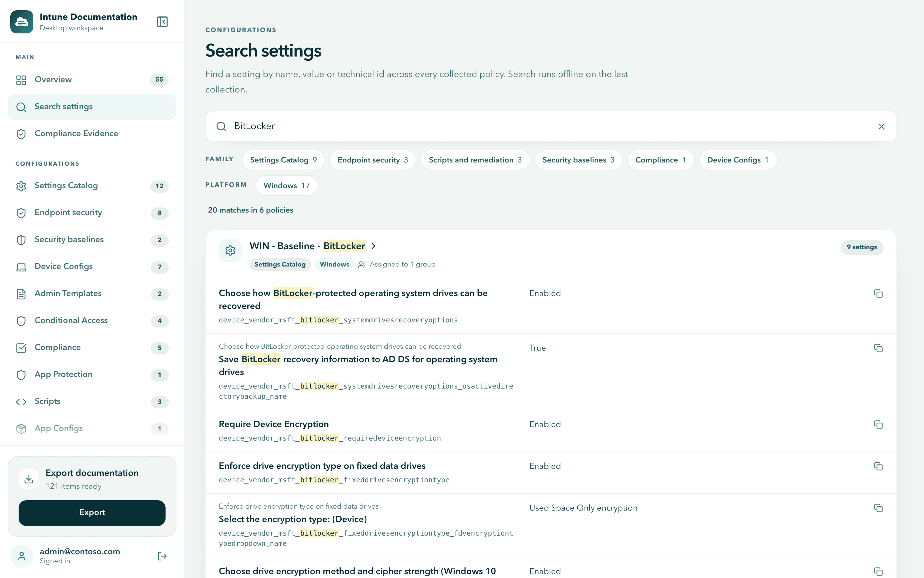Click the 9 settings badge

coord(862,247)
